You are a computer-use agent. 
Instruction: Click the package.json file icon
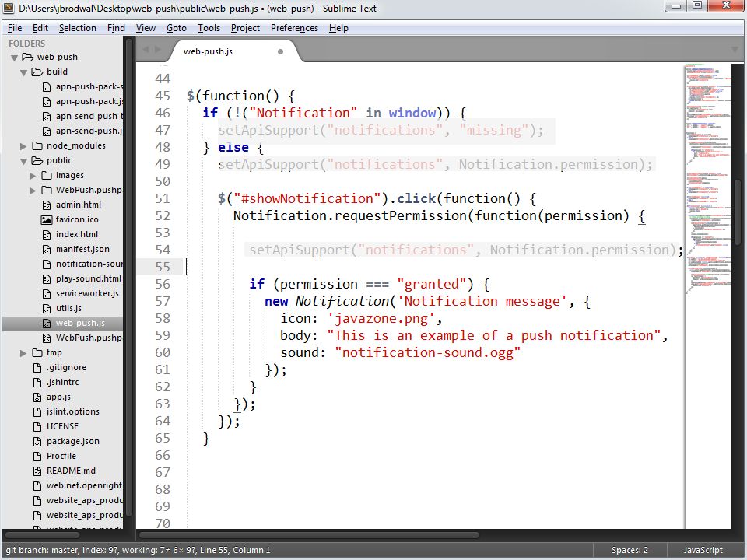pos(37,441)
